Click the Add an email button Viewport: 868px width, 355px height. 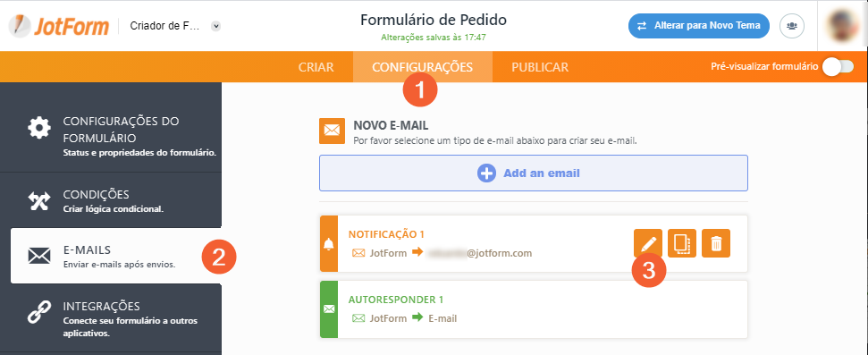tap(533, 173)
